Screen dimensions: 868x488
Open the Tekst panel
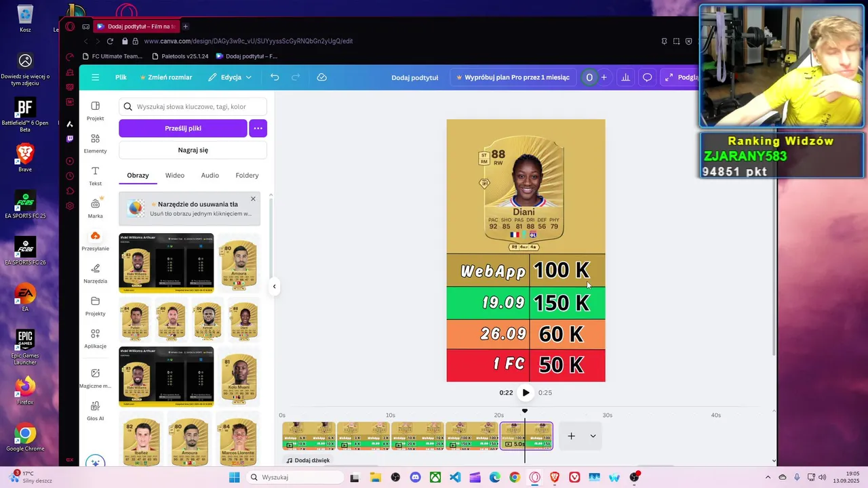pos(95,176)
